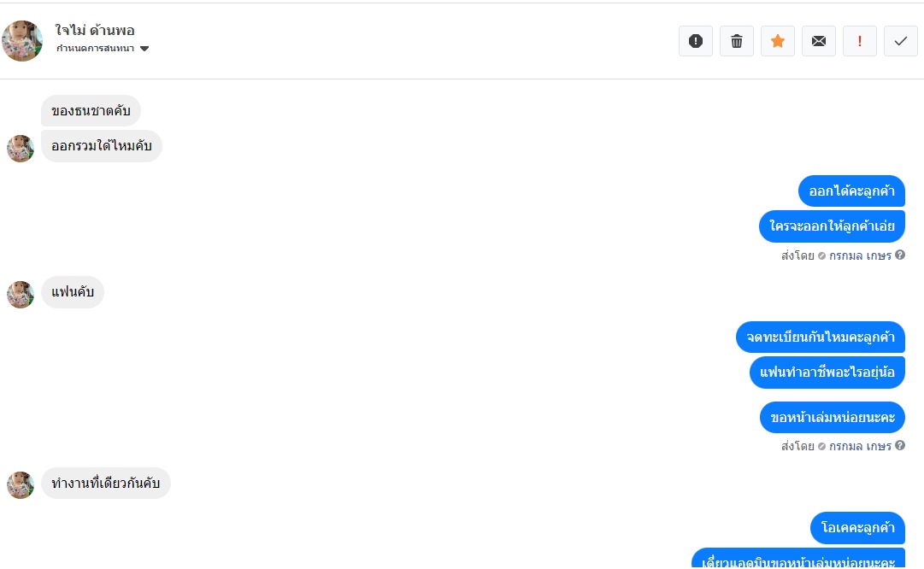Click avatar beside message ทำงานที่เดียวกันคับ
The height and width of the screenshot is (569, 924).
tap(21, 484)
